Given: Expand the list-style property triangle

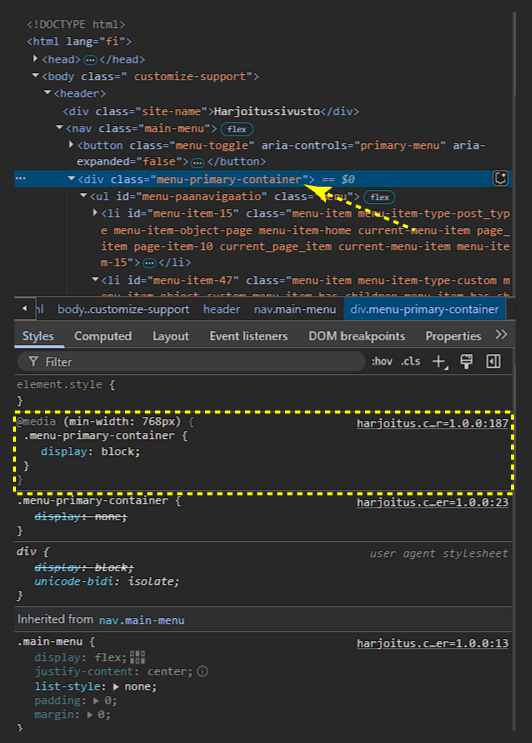Looking at the screenshot, I should click(116, 686).
